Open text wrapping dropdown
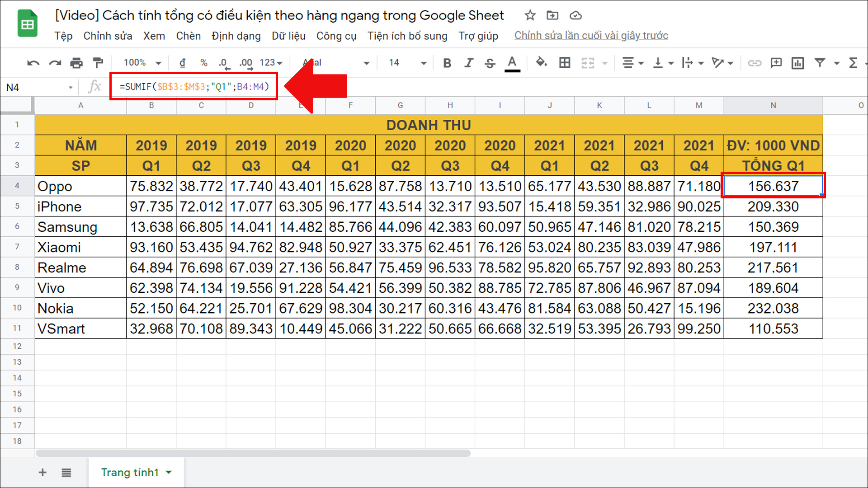 pos(693,63)
